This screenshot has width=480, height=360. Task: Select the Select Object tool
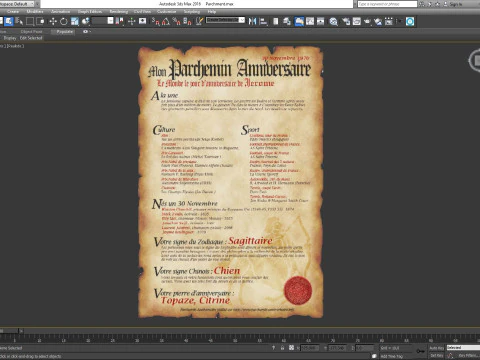[x=9, y=21]
